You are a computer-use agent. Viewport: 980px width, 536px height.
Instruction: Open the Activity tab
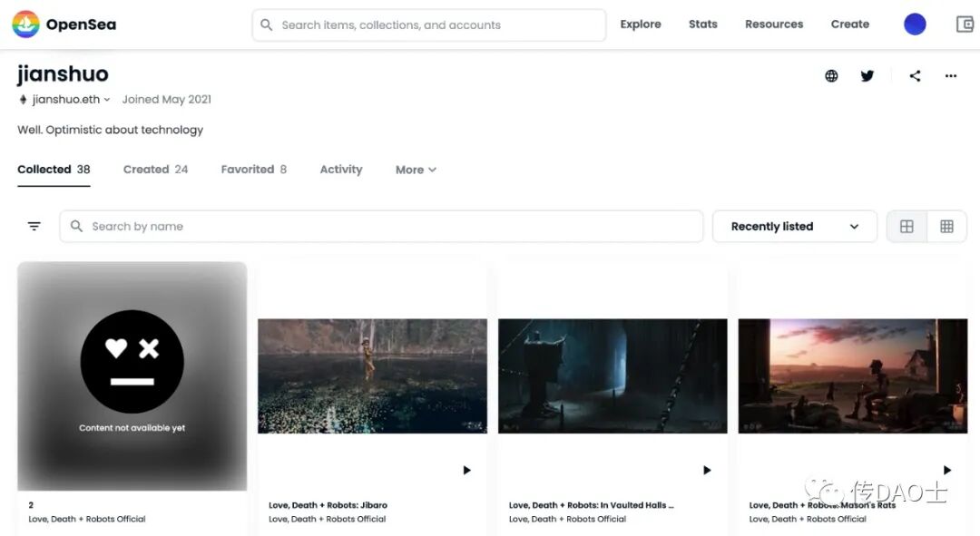pyautogui.click(x=340, y=170)
